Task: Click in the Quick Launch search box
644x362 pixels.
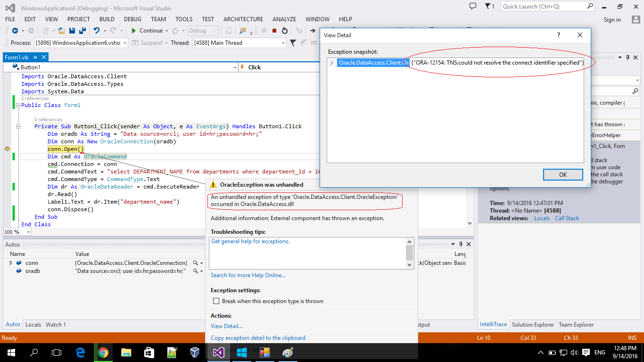Action: click(x=543, y=7)
